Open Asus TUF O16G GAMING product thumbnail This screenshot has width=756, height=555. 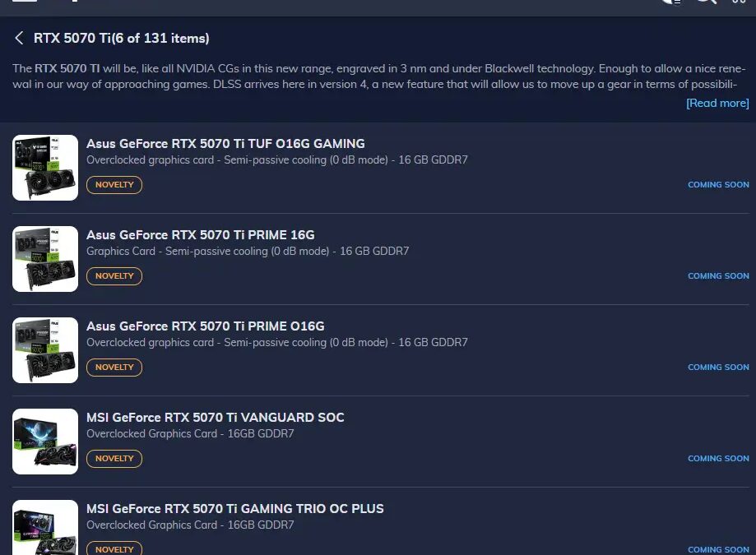45,168
